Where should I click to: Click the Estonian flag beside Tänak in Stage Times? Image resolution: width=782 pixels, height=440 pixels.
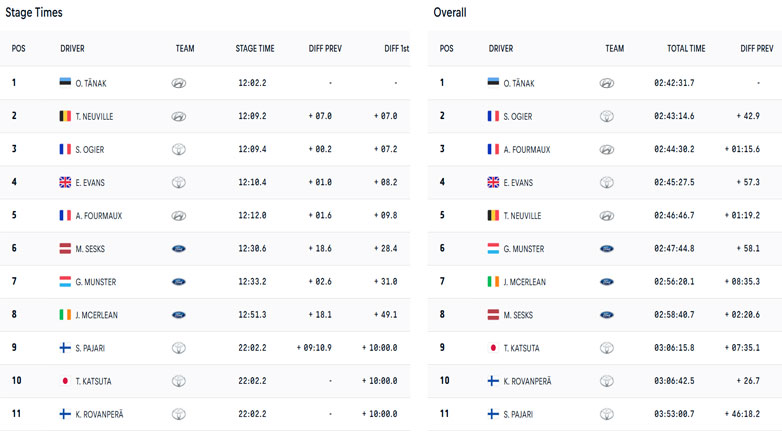[x=66, y=83]
